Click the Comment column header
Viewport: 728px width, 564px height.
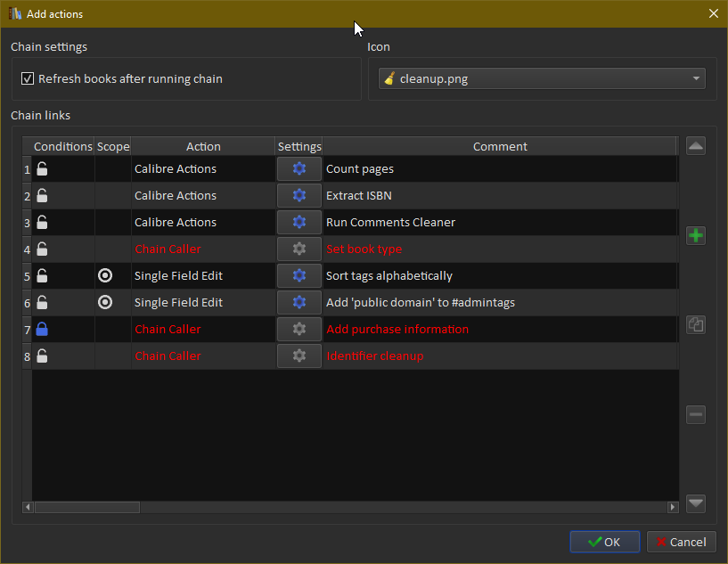click(x=499, y=147)
